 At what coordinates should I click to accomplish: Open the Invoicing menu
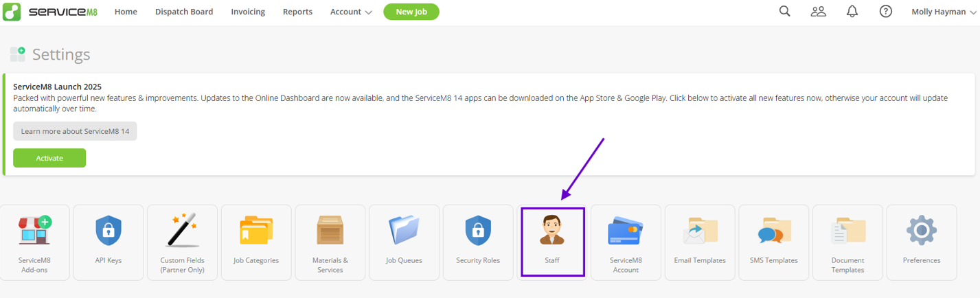point(248,12)
